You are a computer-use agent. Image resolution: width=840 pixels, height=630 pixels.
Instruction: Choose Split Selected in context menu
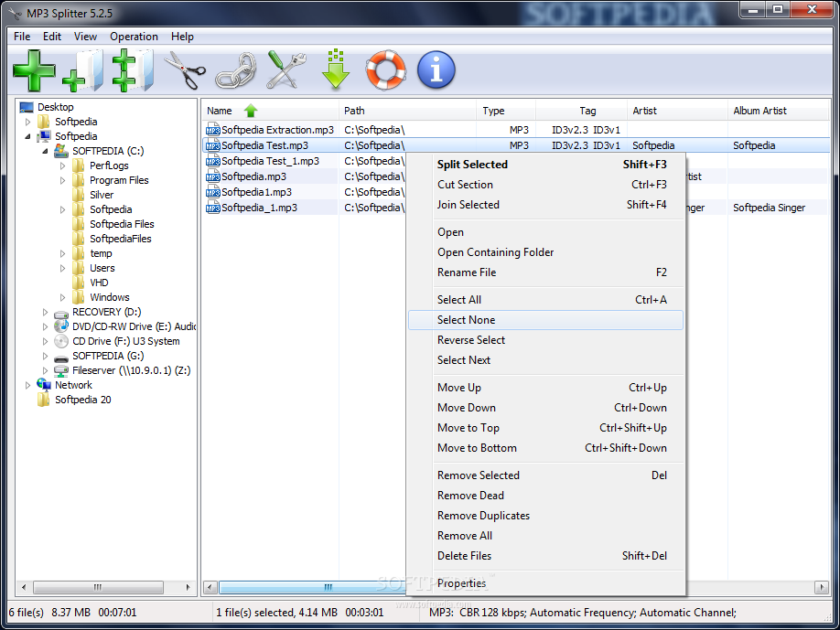(x=545, y=165)
